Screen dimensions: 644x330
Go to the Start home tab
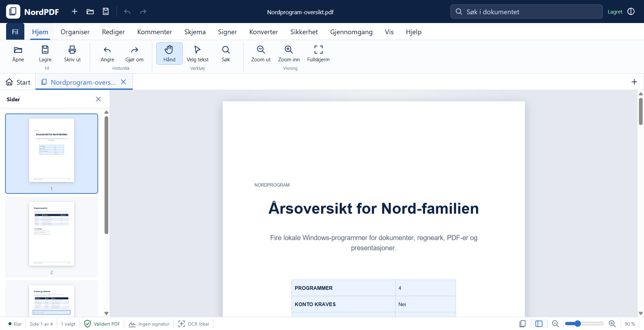18,82
